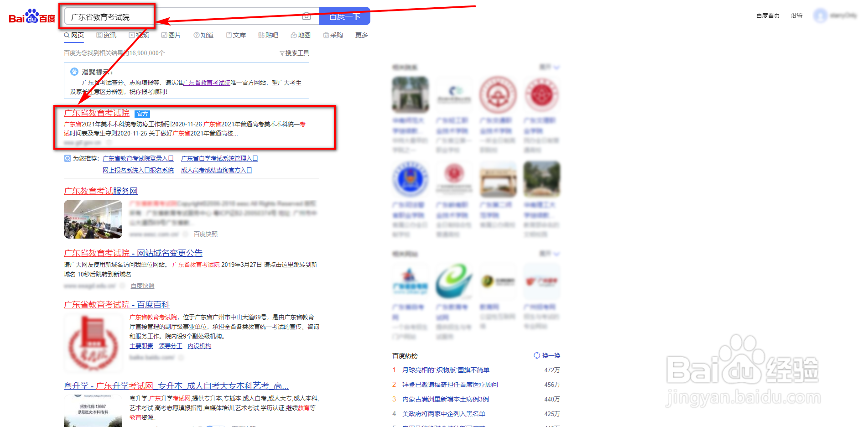Viewport: 868px width, 427px height.
Task: Click the 温馨提示 paw icon
Action: [x=74, y=72]
